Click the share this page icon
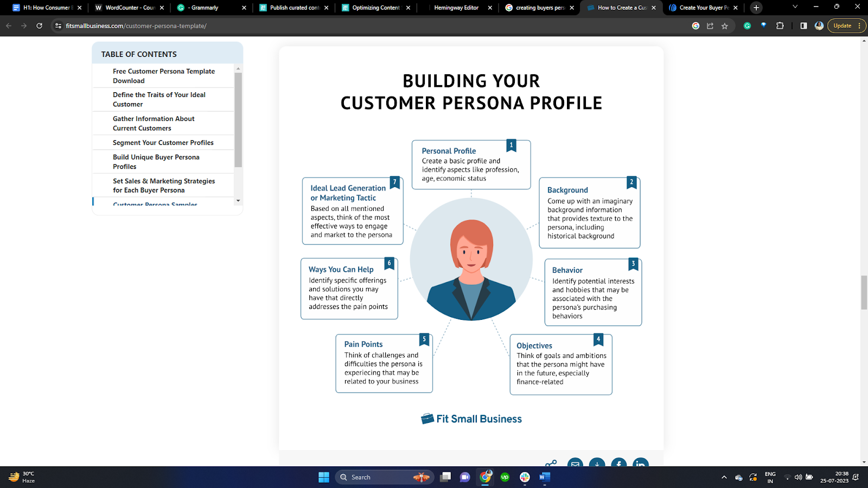 click(710, 26)
